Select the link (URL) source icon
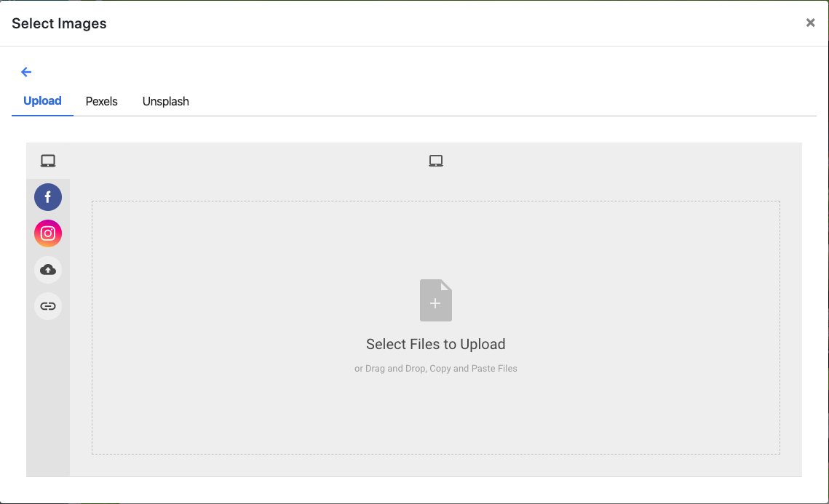829x504 pixels. click(48, 306)
